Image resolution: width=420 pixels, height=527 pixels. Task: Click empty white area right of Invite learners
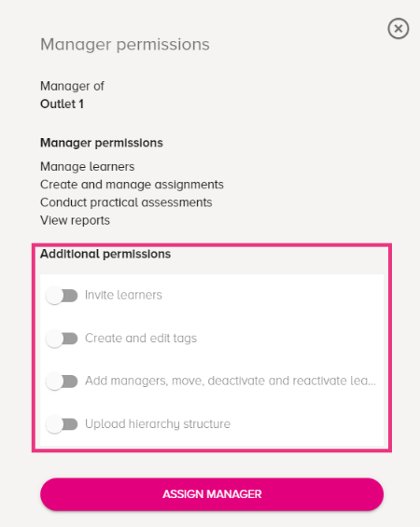pos(273,295)
